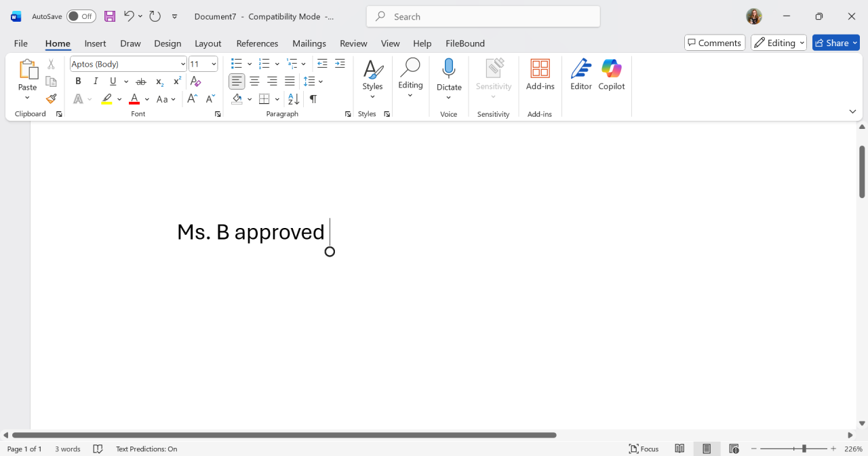Increase paragraph indent

tap(340, 64)
